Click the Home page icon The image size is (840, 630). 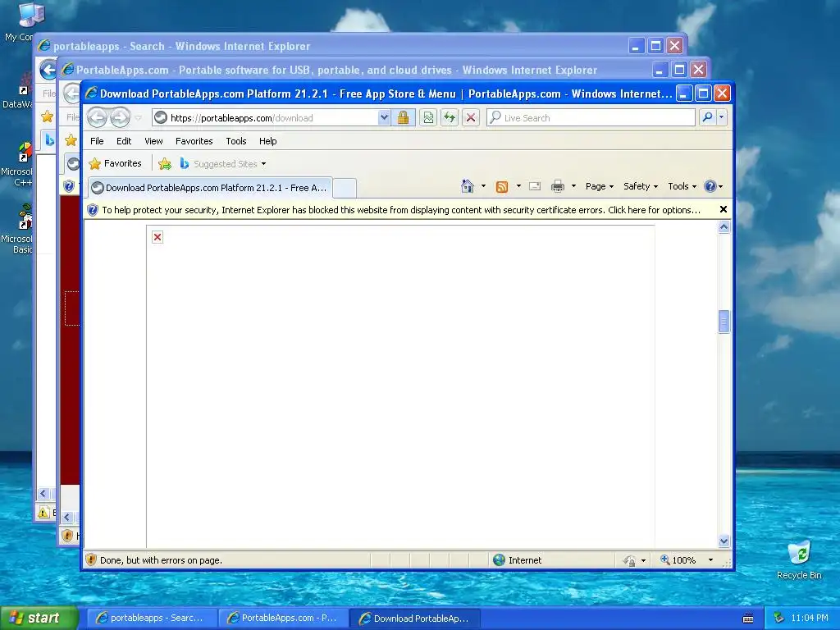(x=467, y=186)
